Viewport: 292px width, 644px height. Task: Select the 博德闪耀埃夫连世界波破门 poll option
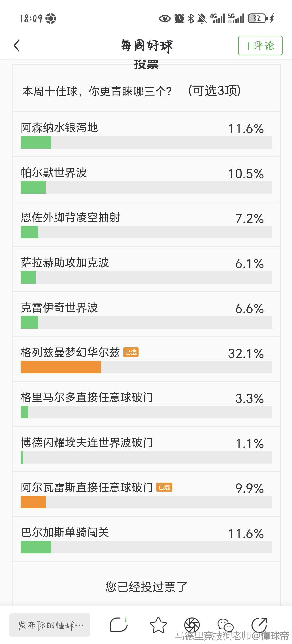click(x=146, y=449)
